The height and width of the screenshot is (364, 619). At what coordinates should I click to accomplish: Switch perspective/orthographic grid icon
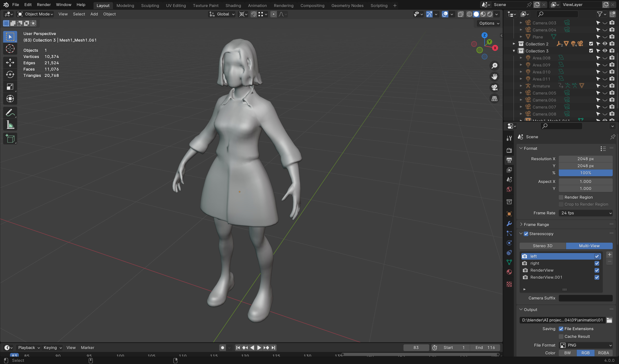point(494,99)
